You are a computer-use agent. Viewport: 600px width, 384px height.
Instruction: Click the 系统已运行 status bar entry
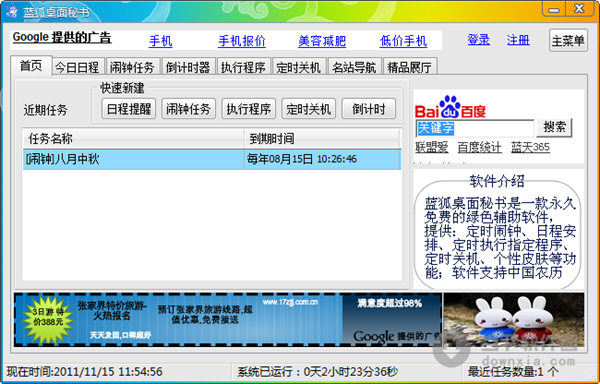pyautogui.click(x=318, y=371)
